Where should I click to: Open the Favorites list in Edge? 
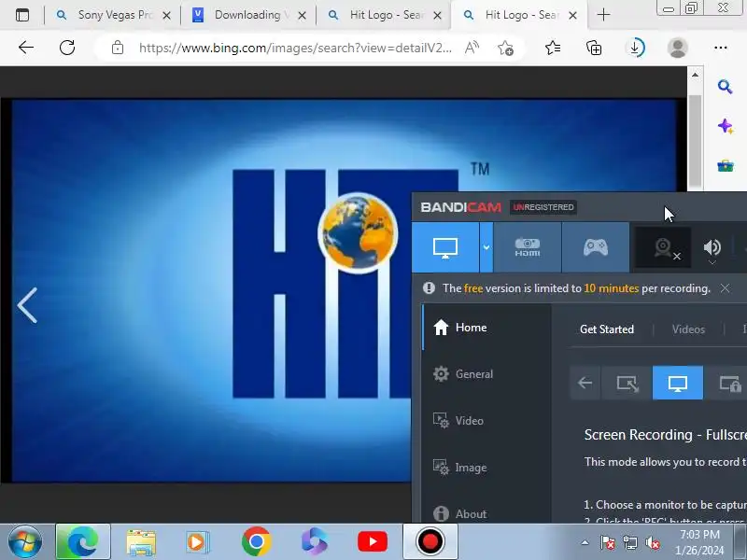(x=553, y=48)
